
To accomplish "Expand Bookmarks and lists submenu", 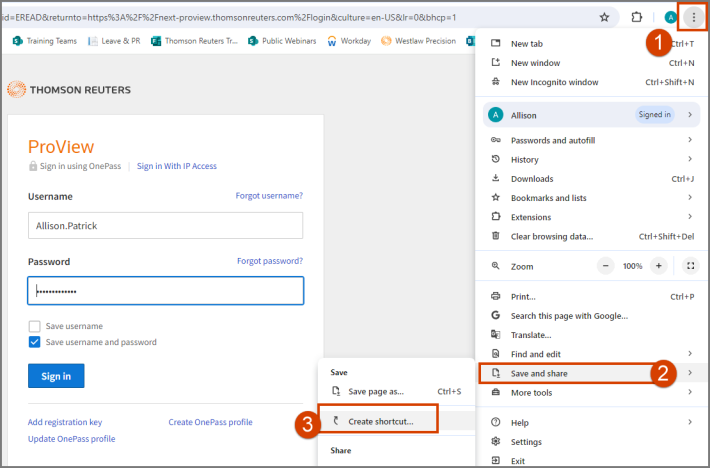I will click(x=592, y=198).
